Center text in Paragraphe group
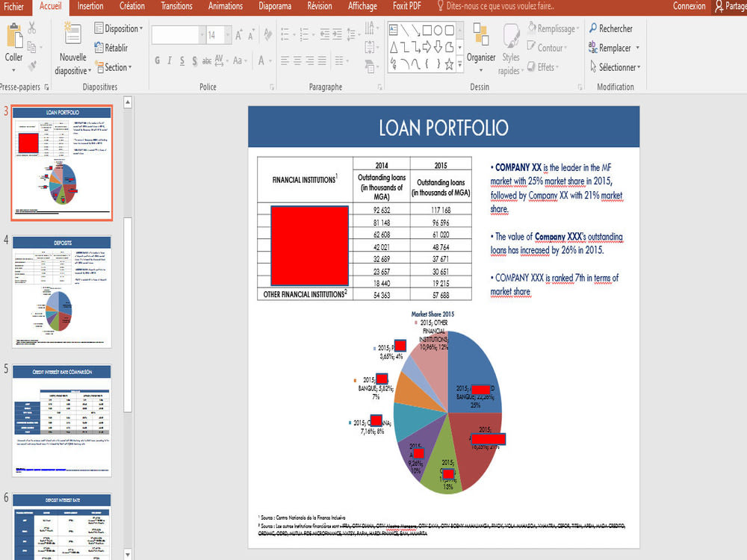Screen dimensions: 747x560 297,61
